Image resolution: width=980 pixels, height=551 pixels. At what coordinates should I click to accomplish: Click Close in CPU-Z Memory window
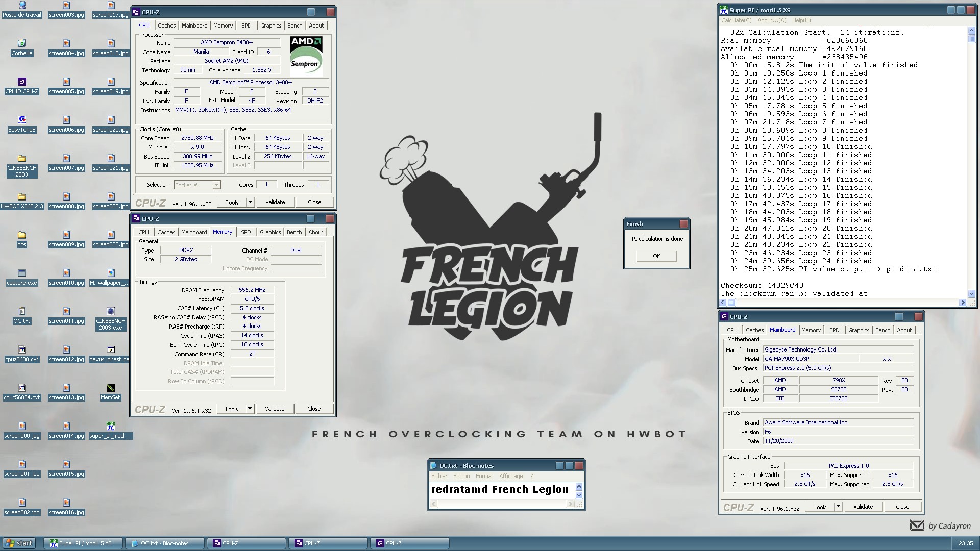314,409
